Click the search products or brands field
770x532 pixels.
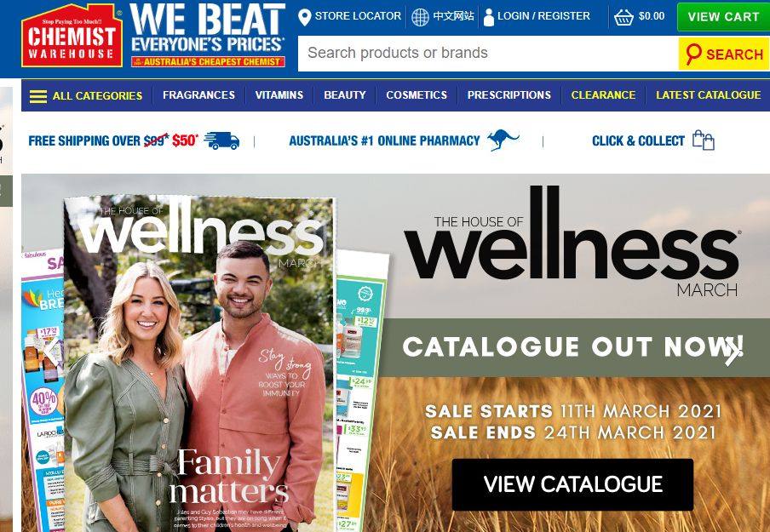[488, 53]
